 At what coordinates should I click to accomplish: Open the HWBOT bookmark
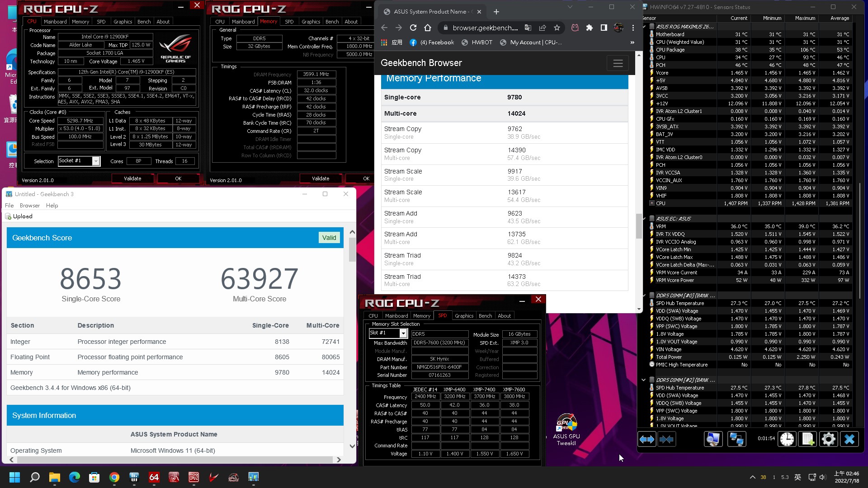[476, 42]
